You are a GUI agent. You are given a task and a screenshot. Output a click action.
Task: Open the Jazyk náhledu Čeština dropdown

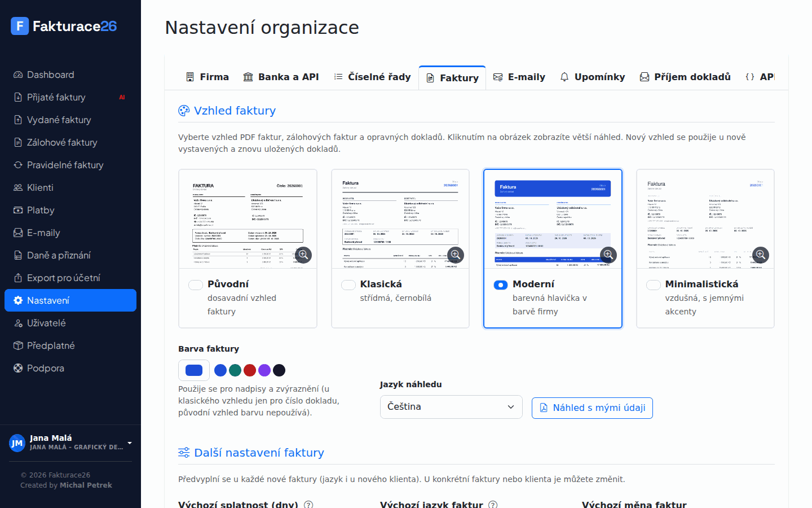pyautogui.click(x=451, y=407)
